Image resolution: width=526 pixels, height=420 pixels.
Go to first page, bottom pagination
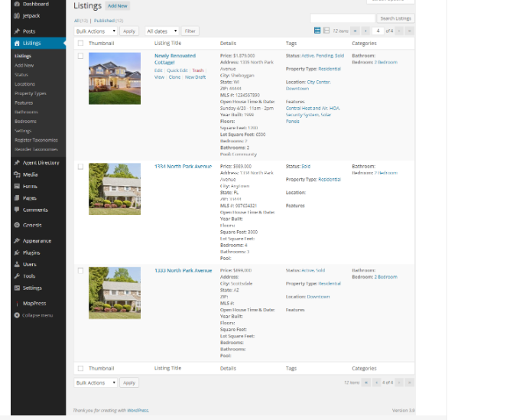366,383
